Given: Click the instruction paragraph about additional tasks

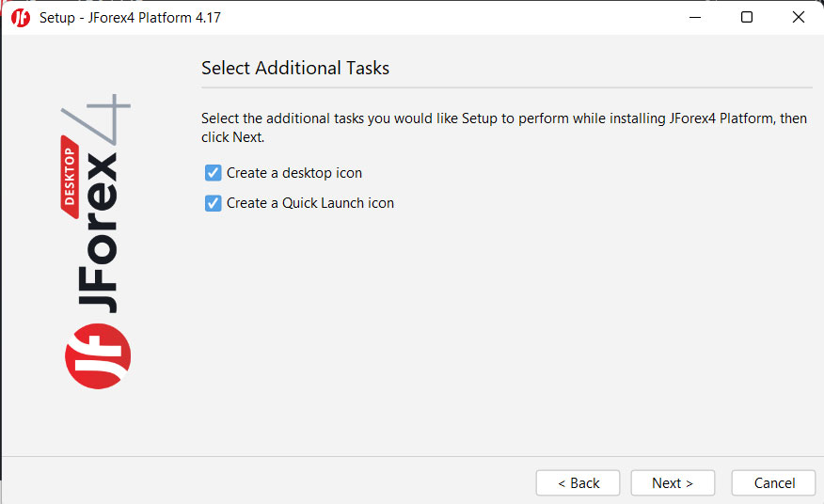Looking at the screenshot, I should tap(503, 128).
